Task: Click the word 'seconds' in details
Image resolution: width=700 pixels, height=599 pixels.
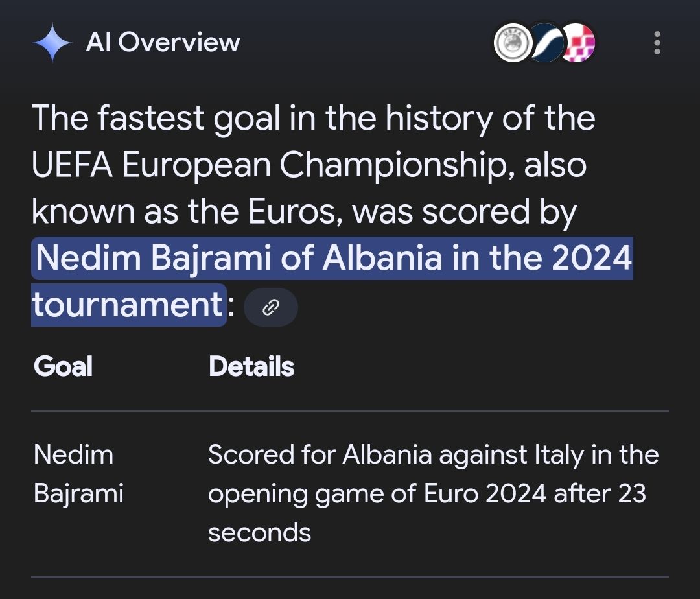Action: click(x=259, y=533)
